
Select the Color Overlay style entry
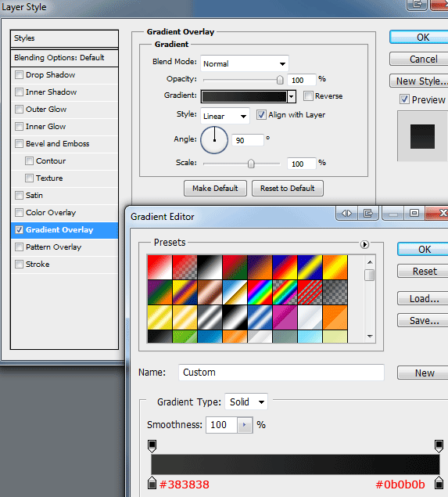coord(64,212)
